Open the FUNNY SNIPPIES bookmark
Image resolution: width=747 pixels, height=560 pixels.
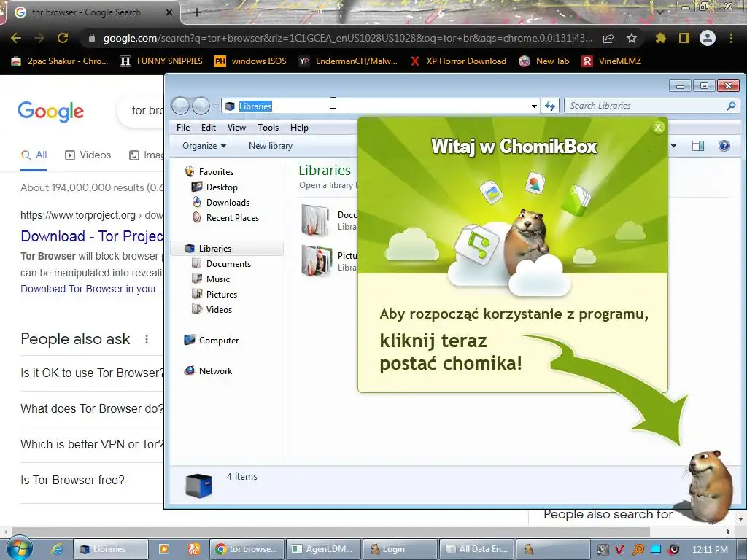161,61
